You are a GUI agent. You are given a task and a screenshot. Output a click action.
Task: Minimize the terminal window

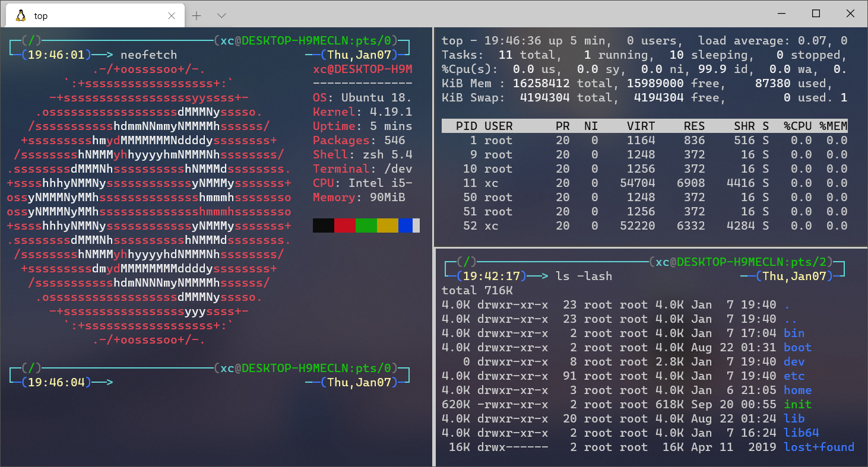point(781,13)
